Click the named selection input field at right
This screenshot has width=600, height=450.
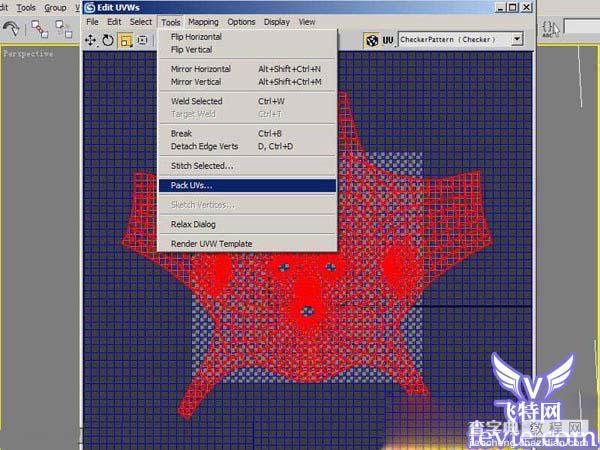tap(582, 27)
